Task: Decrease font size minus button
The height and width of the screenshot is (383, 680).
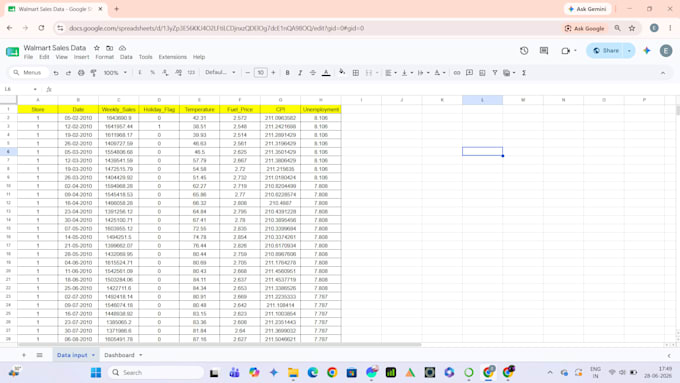Action: click(248, 73)
